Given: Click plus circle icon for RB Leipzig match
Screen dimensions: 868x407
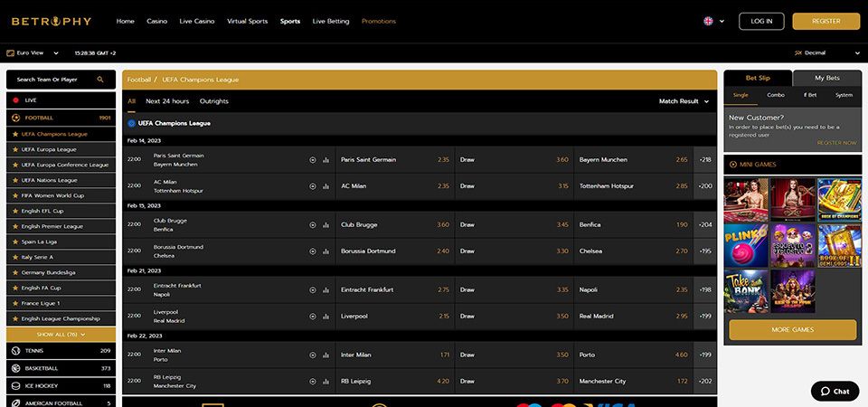Looking at the screenshot, I should (x=313, y=382).
